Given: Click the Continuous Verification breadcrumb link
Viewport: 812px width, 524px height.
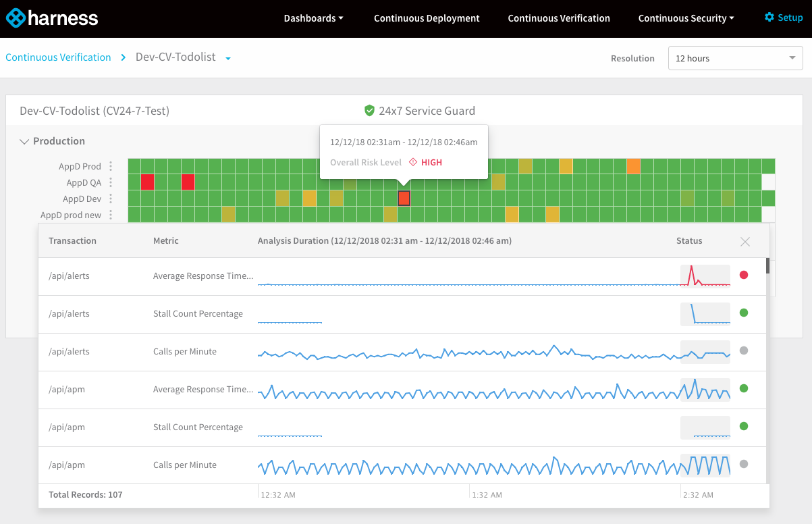Looking at the screenshot, I should [58, 57].
